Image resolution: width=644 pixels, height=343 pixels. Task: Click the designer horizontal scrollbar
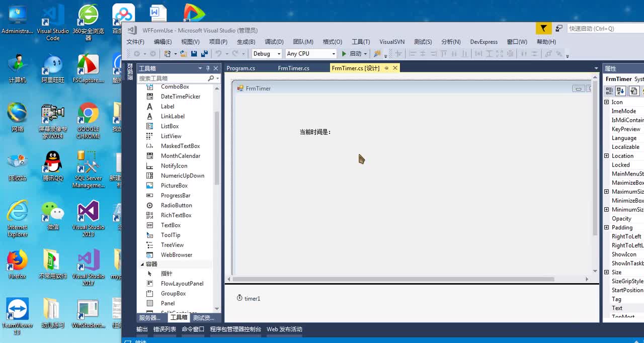393,279
